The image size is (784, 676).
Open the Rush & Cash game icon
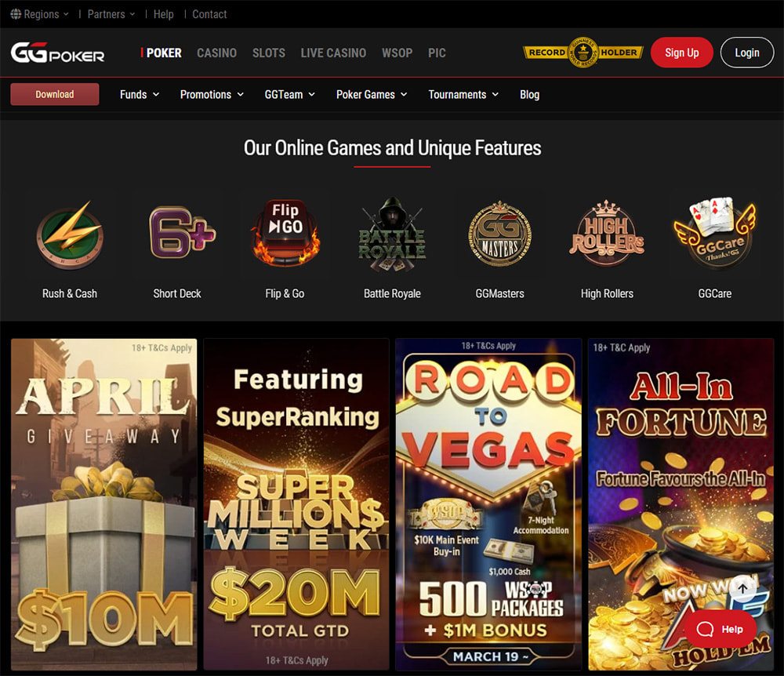pyautogui.click(x=70, y=235)
